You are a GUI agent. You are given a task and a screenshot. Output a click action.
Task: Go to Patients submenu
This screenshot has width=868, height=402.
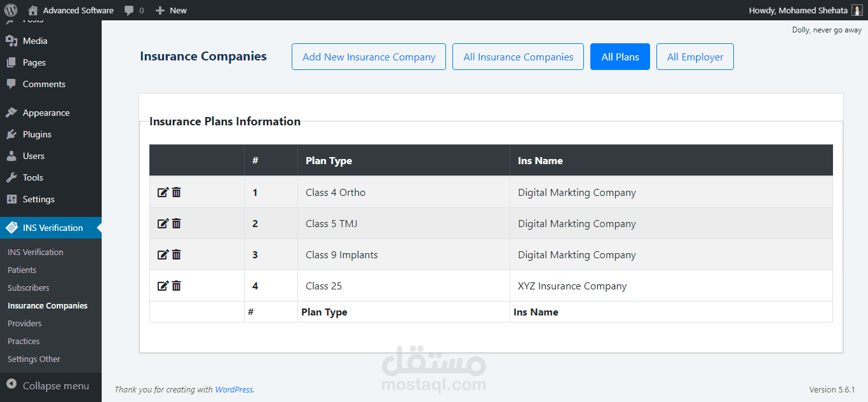[x=22, y=270]
